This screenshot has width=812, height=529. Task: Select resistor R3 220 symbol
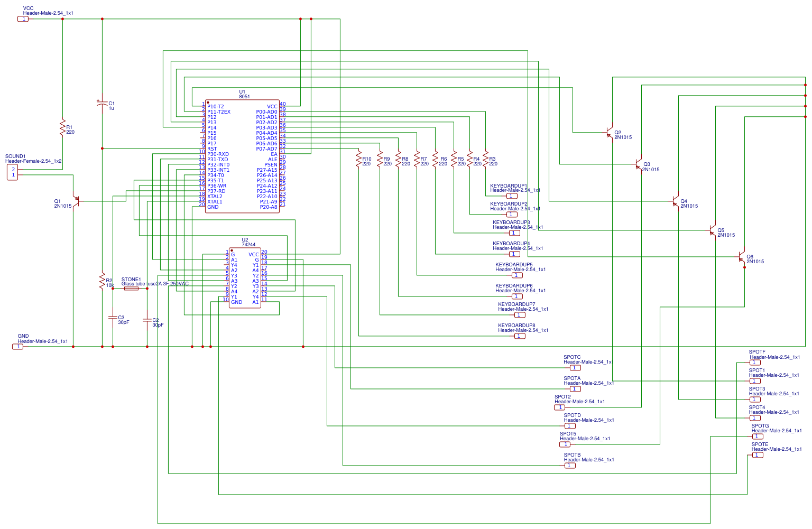pos(485,159)
